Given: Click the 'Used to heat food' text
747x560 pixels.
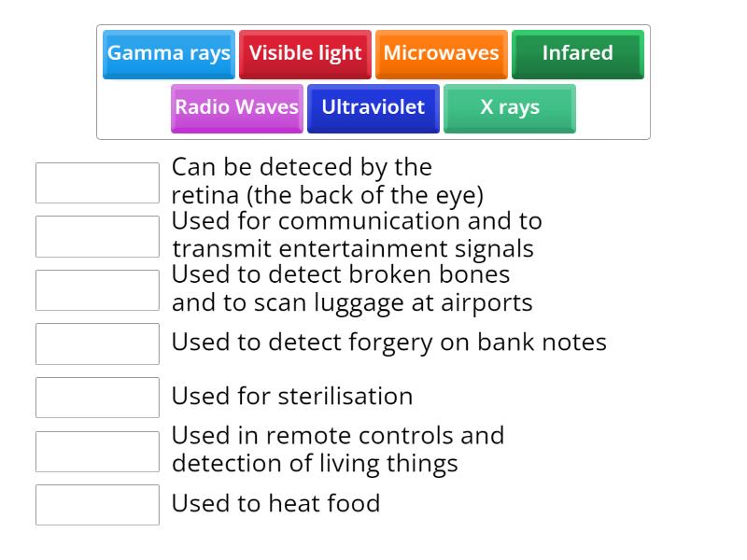Looking at the screenshot, I should click(275, 504).
